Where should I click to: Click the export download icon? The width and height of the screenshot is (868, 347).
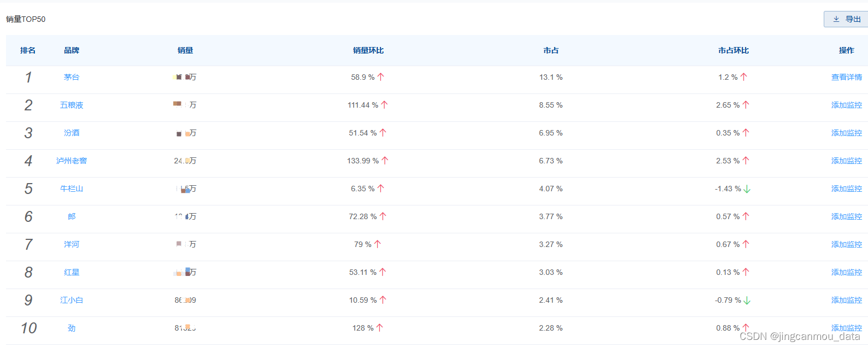click(x=836, y=19)
